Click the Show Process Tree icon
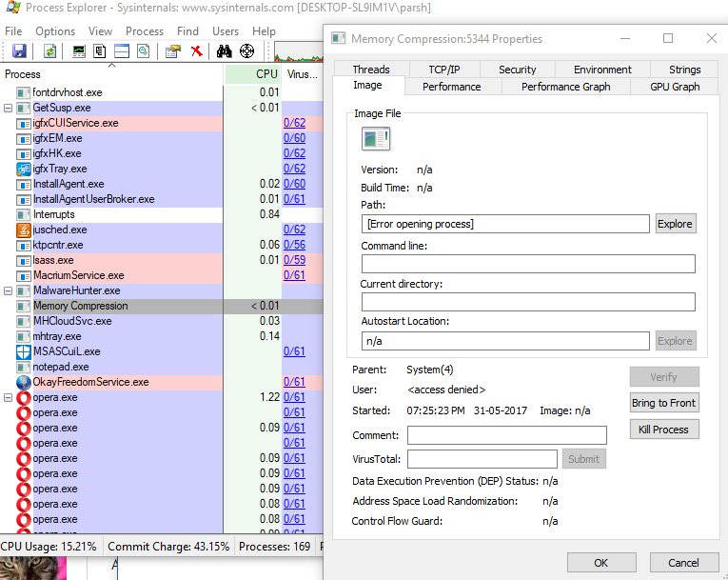The image size is (728, 580). coord(100,51)
